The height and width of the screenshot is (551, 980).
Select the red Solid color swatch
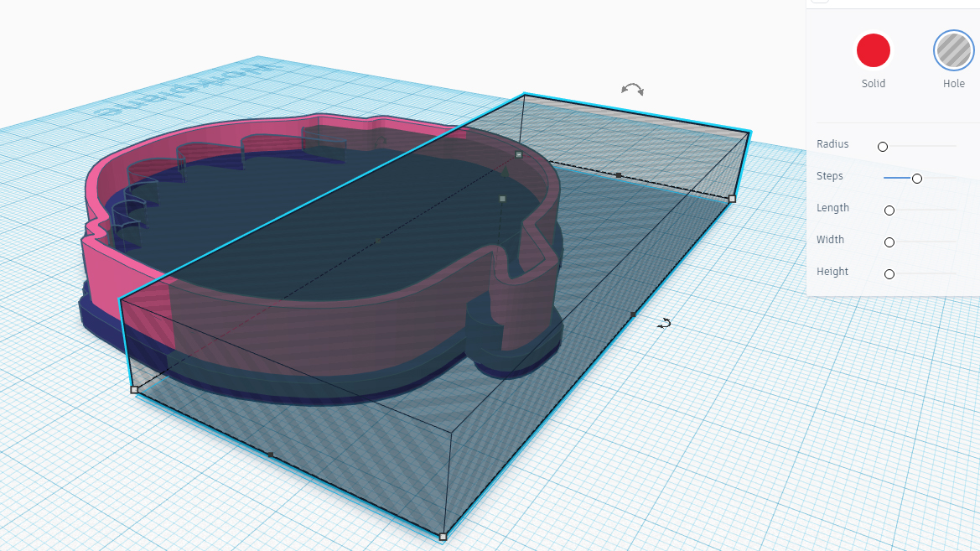[874, 50]
